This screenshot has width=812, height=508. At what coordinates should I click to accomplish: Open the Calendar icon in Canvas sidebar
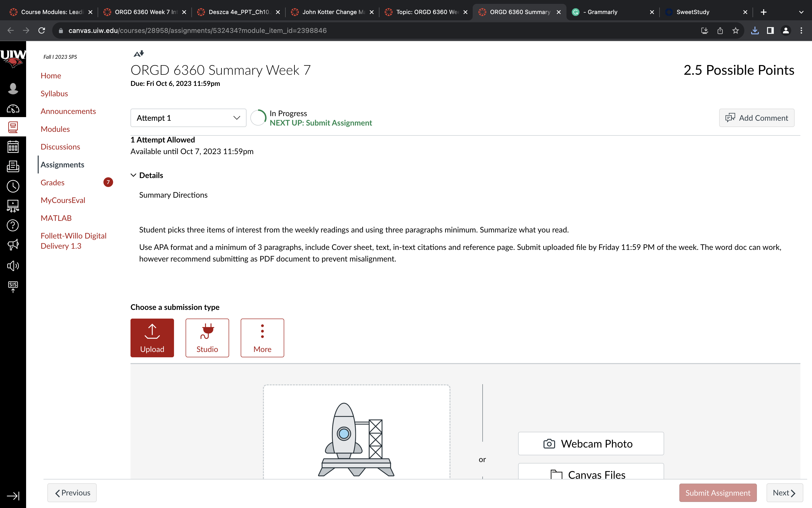tap(13, 147)
